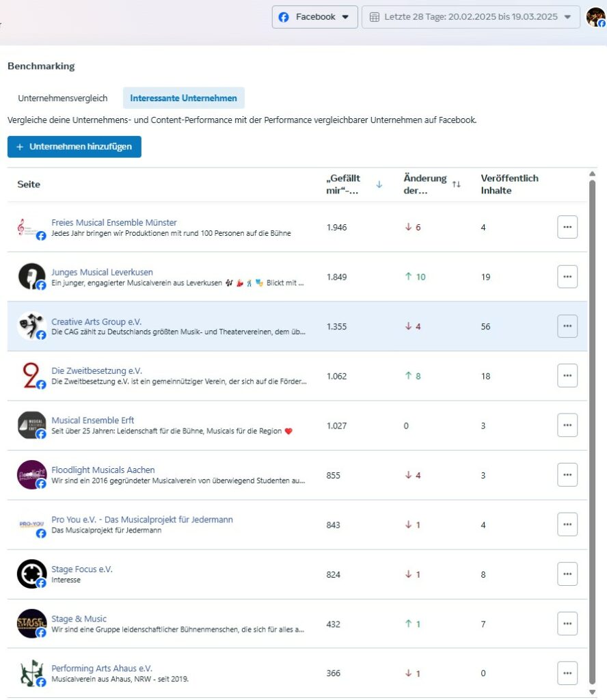This screenshot has width=607, height=700.
Task: Open more options for Stage & Music
Action: pos(567,623)
